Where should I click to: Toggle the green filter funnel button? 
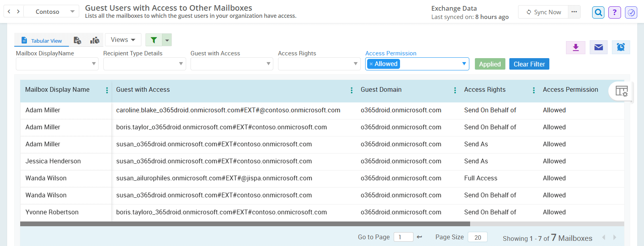click(x=154, y=40)
